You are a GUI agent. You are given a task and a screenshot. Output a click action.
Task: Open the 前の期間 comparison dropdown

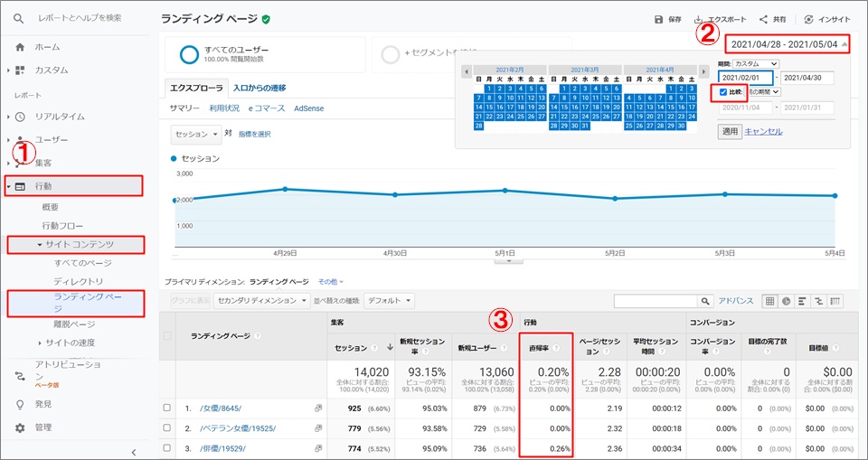click(763, 91)
